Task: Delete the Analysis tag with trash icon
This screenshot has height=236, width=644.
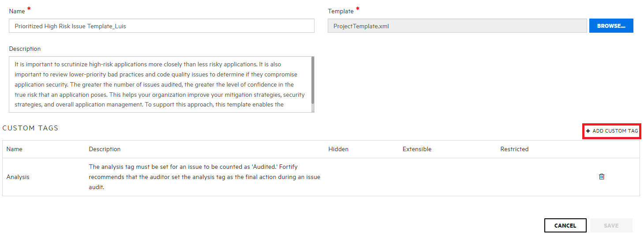Action: 602,176
